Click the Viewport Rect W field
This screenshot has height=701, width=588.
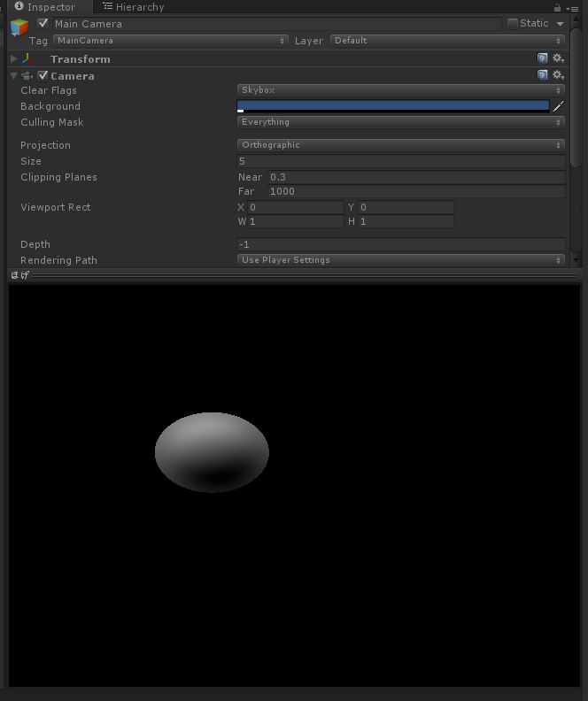(x=296, y=221)
